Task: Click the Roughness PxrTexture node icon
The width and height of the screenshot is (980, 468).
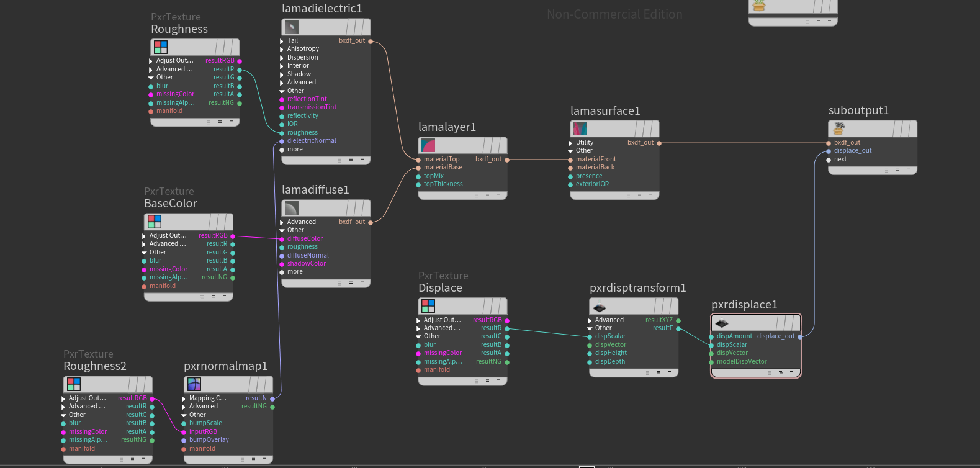Action: 160,47
